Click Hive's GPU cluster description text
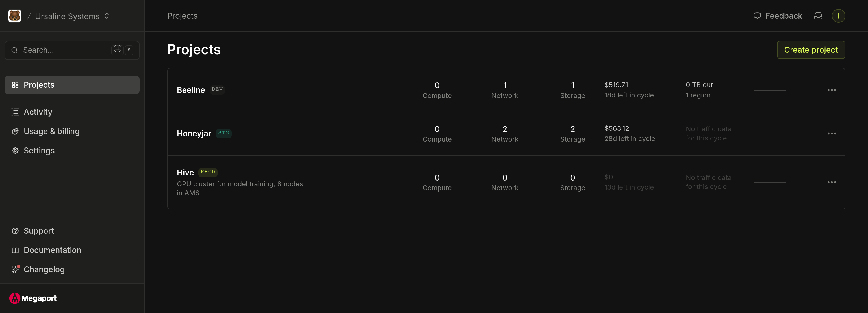Image resolution: width=868 pixels, height=313 pixels. coord(240,188)
